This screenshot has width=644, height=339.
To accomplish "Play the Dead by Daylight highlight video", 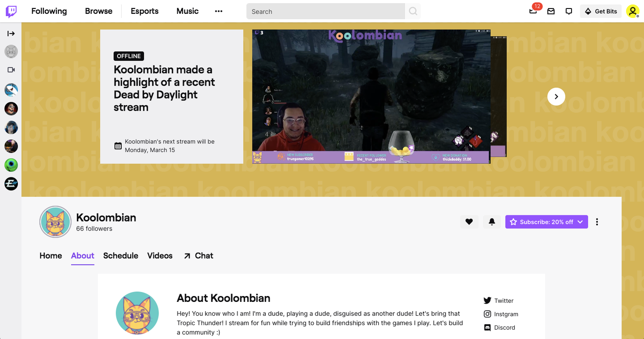I will (371, 96).
